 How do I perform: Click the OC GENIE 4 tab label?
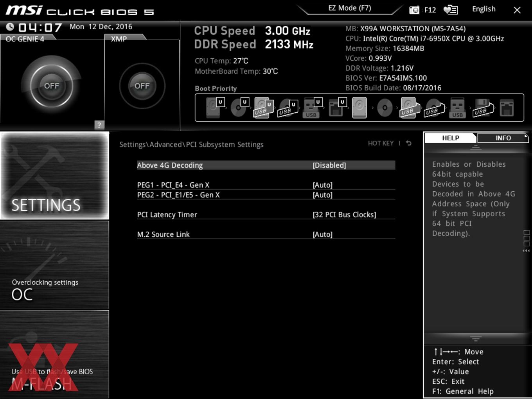[x=25, y=39]
